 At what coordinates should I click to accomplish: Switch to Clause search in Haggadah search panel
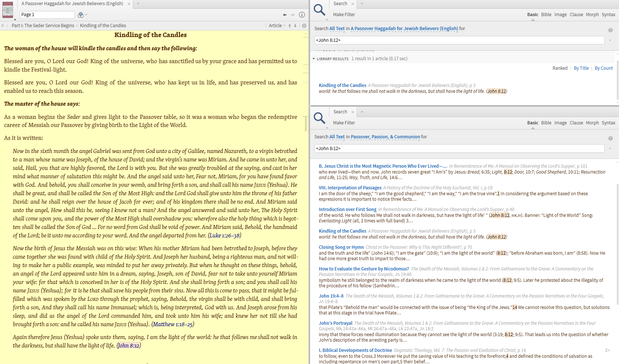tap(576, 15)
